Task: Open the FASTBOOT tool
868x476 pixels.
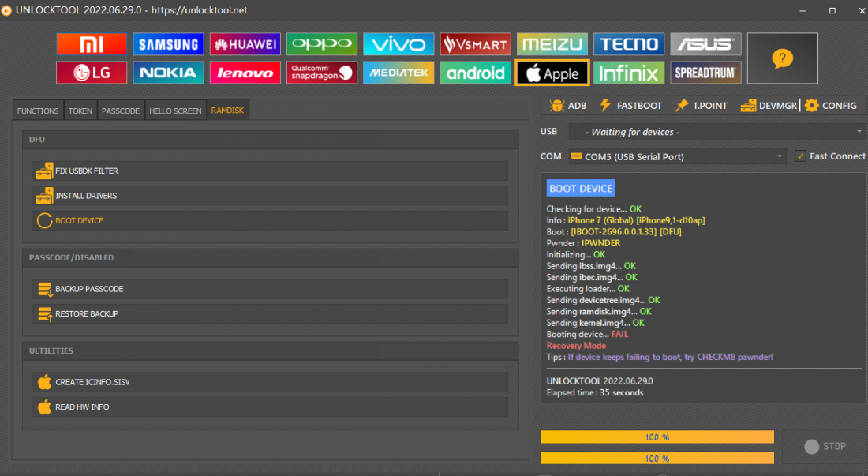Action: click(630, 105)
